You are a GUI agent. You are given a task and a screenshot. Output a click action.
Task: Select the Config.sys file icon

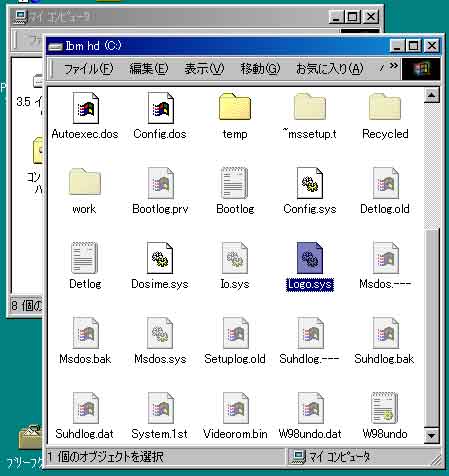tap(310, 183)
